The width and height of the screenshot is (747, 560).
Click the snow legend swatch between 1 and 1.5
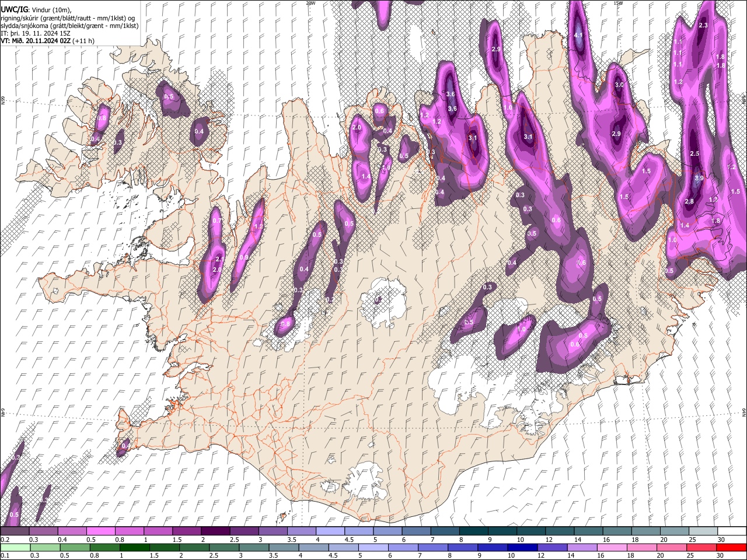[158, 531]
